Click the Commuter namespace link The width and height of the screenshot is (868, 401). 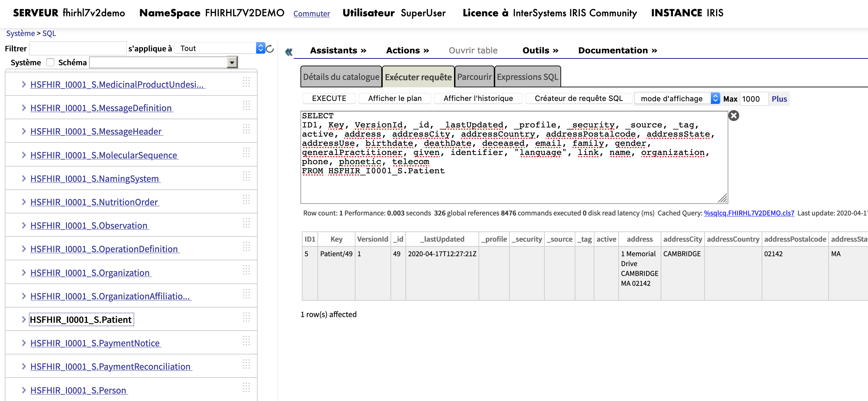(311, 14)
